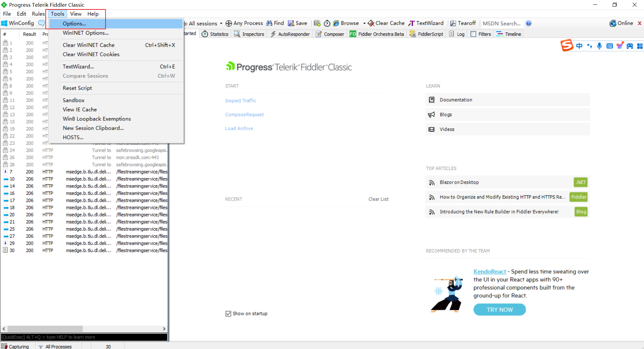Open the TextWizard from the toolbar

point(426,23)
